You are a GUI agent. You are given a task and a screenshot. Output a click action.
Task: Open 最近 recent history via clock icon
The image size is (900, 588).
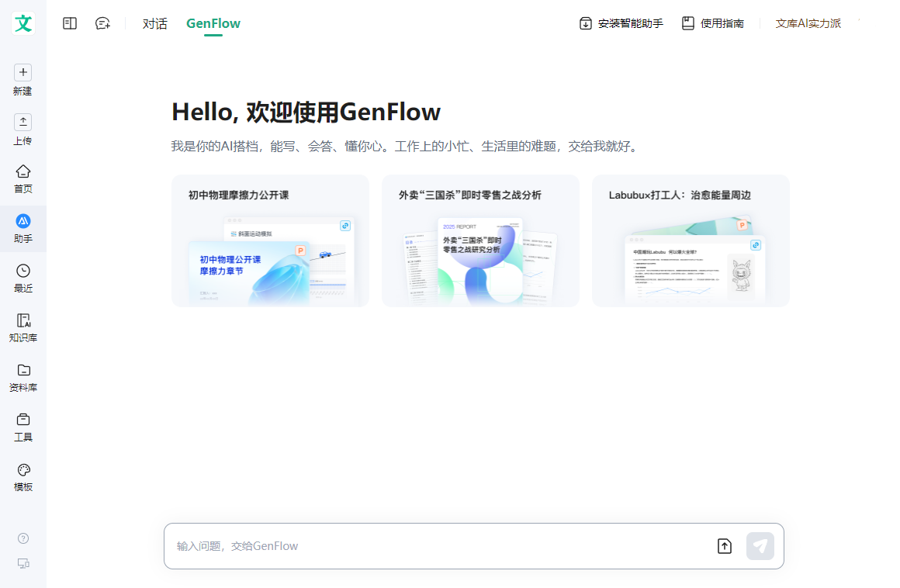pyautogui.click(x=22, y=272)
